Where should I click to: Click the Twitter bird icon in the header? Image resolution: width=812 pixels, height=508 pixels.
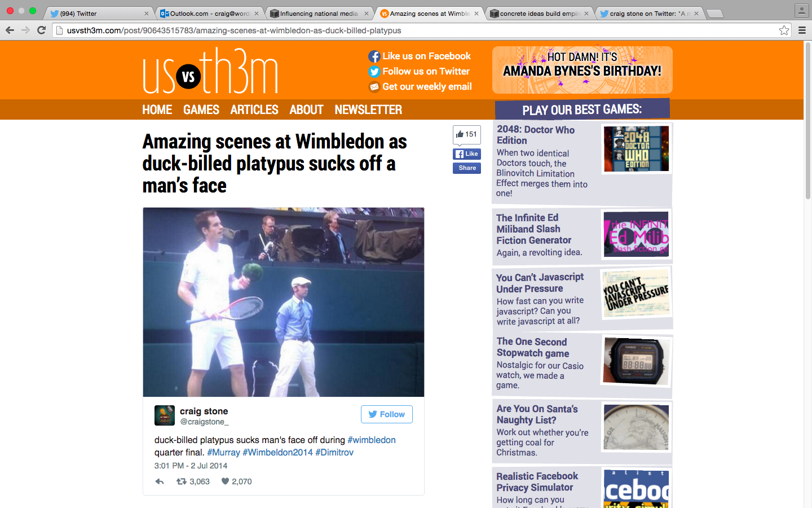click(x=374, y=72)
